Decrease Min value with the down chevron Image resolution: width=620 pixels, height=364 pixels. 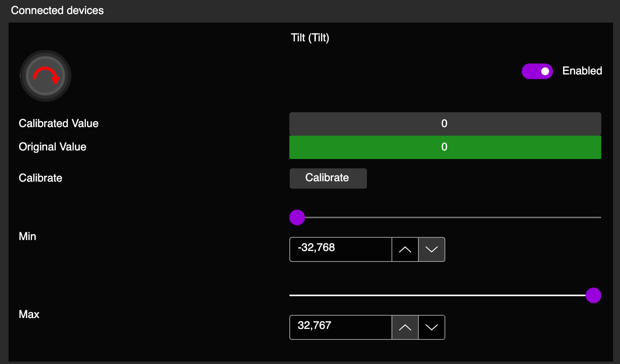tap(431, 249)
